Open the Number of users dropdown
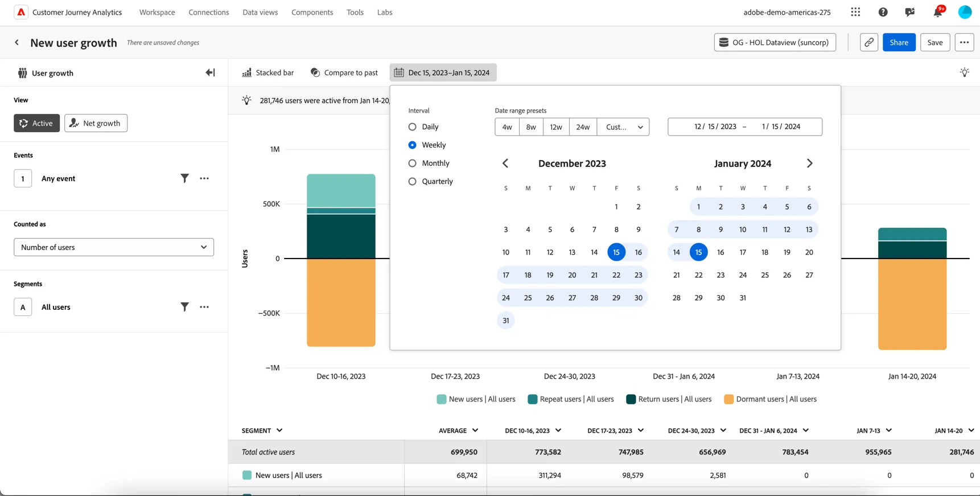Viewport: 980px width, 496px height. coord(114,247)
